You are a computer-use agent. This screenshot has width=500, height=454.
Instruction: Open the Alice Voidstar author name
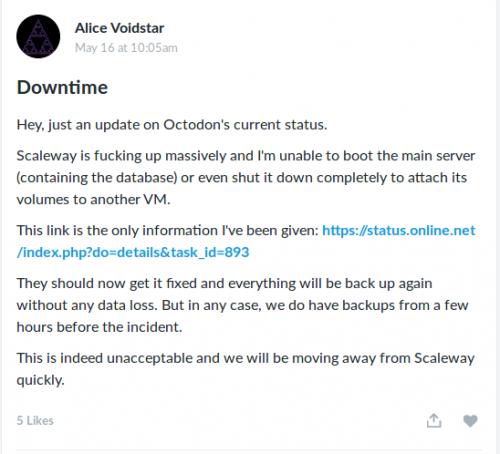point(119,28)
